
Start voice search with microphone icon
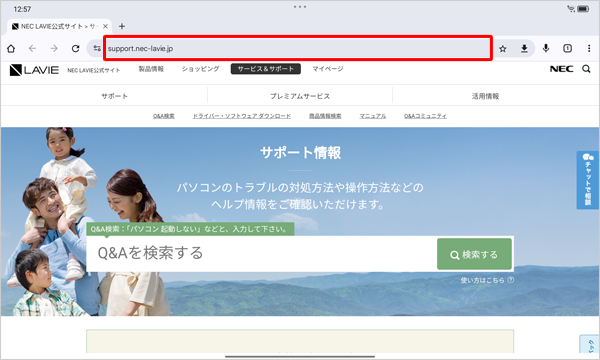pyautogui.click(x=546, y=48)
